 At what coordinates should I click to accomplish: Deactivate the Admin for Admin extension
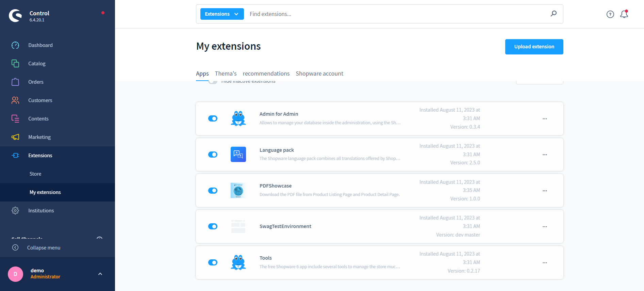coord(213,118)
